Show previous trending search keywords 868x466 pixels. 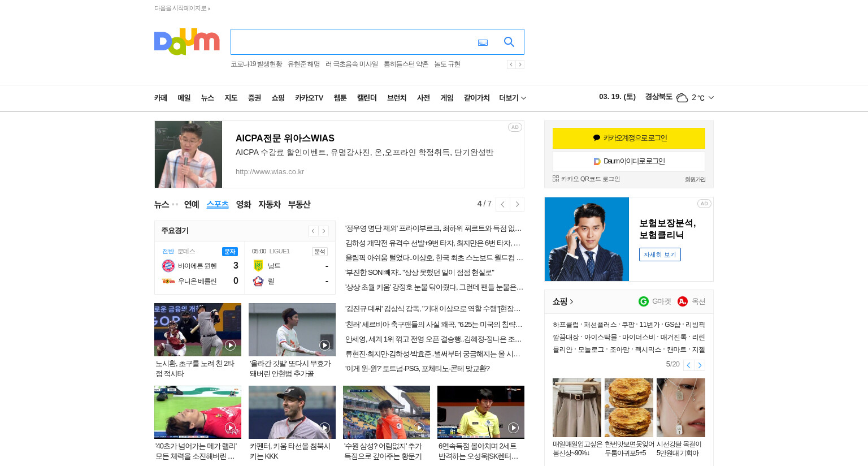coord(511,64)
